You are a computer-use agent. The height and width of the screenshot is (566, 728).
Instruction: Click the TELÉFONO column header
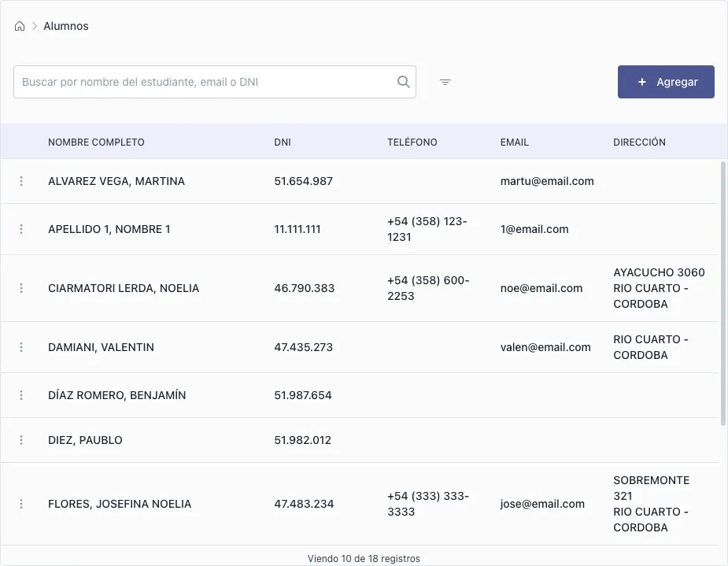(412, 142)
